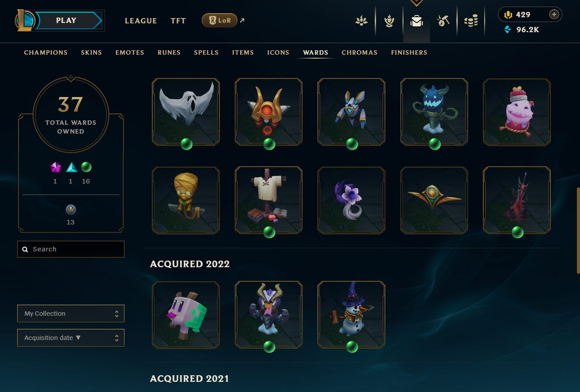Switch to the EMOTES tab
The image size is (580, 392).
[x=130, y=52]
